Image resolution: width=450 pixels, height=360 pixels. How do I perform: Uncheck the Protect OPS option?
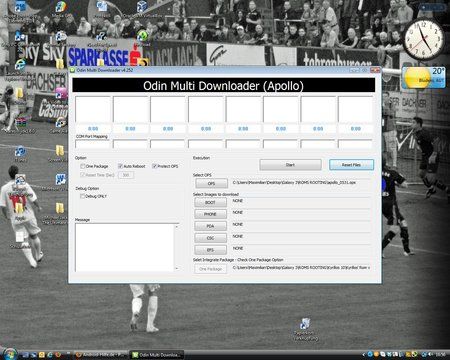(154, 166)
